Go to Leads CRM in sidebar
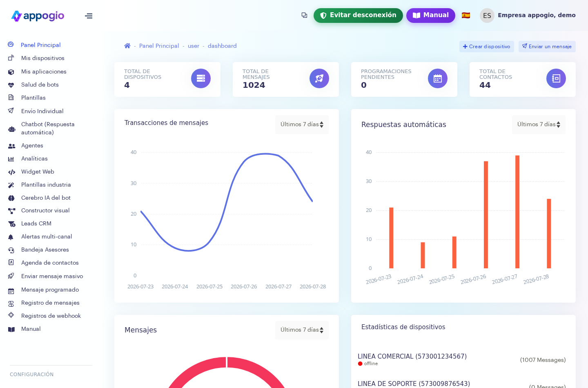 coord(36,223)
